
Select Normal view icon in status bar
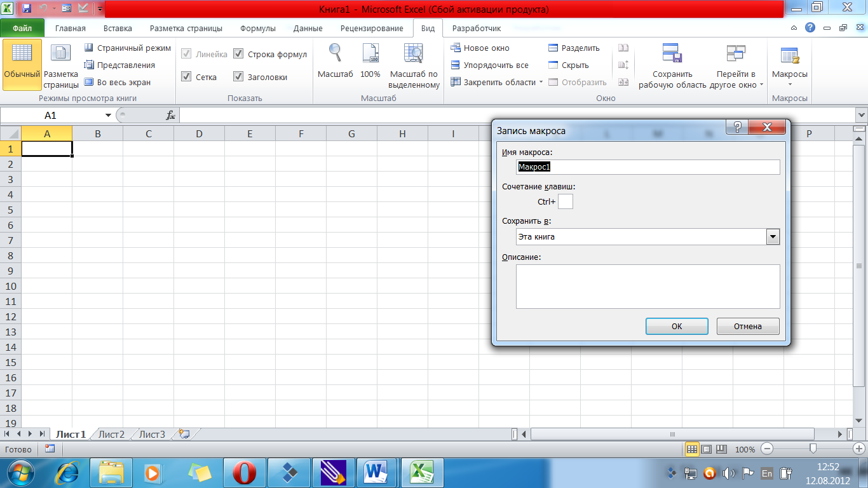[692, 449]
